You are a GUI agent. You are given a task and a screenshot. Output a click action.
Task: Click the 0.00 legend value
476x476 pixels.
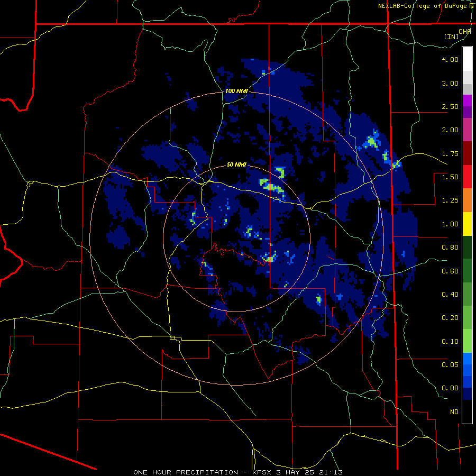click(450, 388)
